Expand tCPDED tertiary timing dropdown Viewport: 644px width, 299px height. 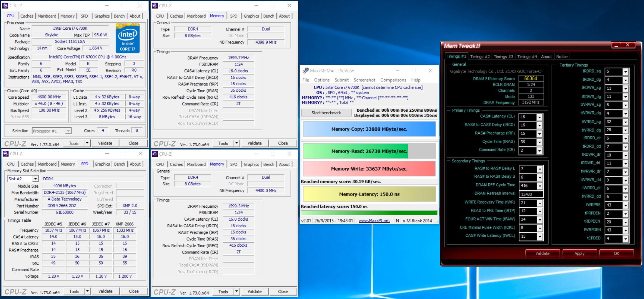coord(625,239)
